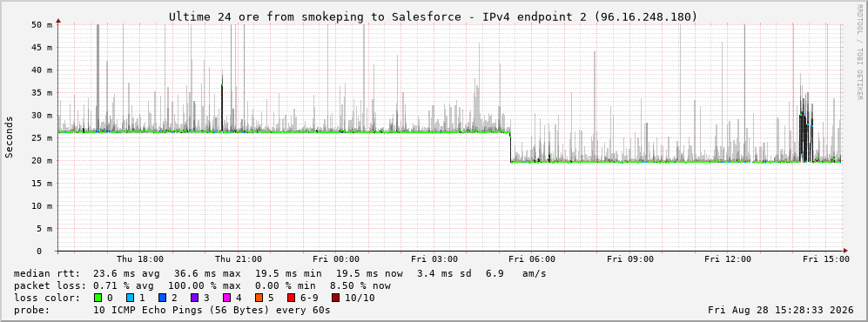Click the graph title mentioning Salesforce endpoint
The width and height of the screenshot is (868, 322).
tap(434, 17)
